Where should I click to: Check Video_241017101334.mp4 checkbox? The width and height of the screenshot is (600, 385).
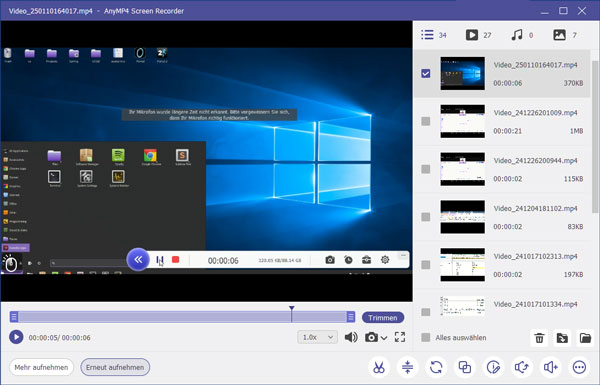426,312
